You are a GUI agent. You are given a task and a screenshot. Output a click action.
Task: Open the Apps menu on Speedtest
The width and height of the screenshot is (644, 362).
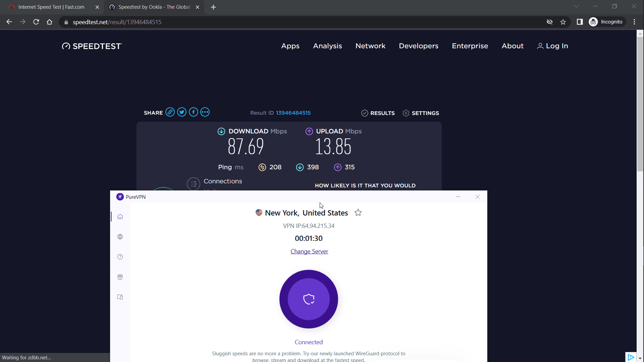tap(290, 46)
